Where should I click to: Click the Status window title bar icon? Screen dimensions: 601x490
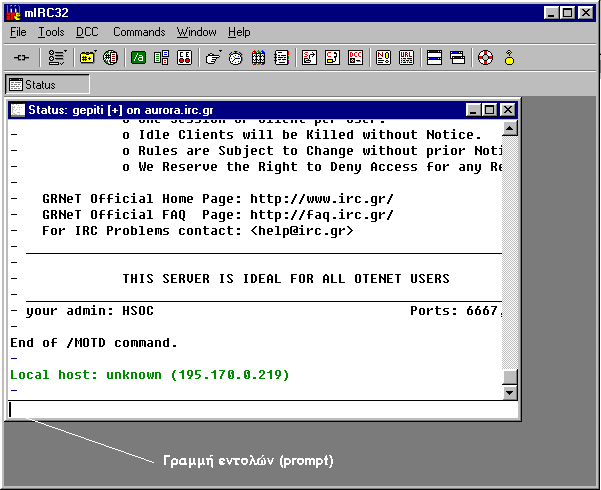[18, 110]
